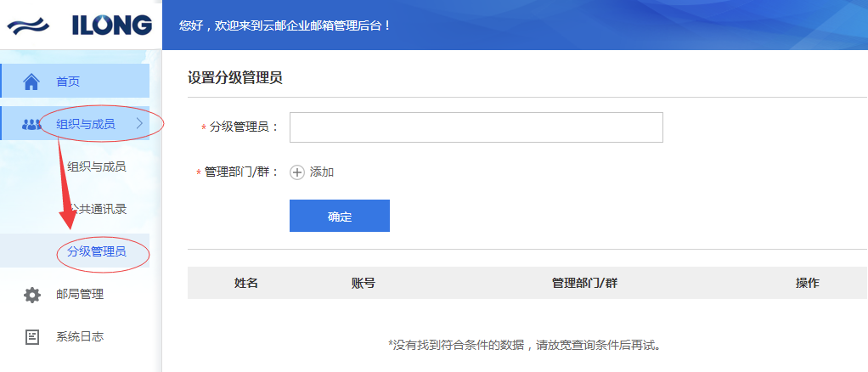The height and width of the screenshot is (372, 868).
Task: Click the 姓名 column header
Action: pos(246,283)
